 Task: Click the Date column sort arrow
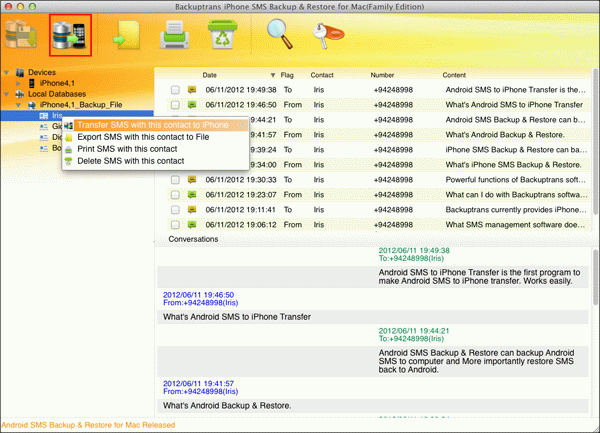pyautogui.click(x=273, y=75)
